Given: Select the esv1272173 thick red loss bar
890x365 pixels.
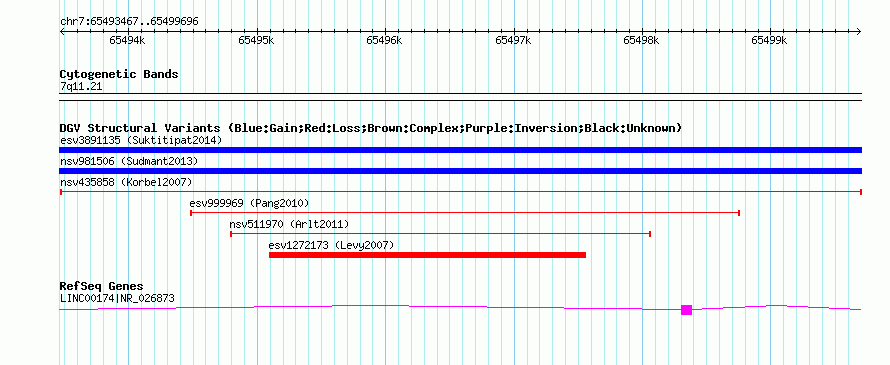Looking at the screenshot, I should pos(427,255).
